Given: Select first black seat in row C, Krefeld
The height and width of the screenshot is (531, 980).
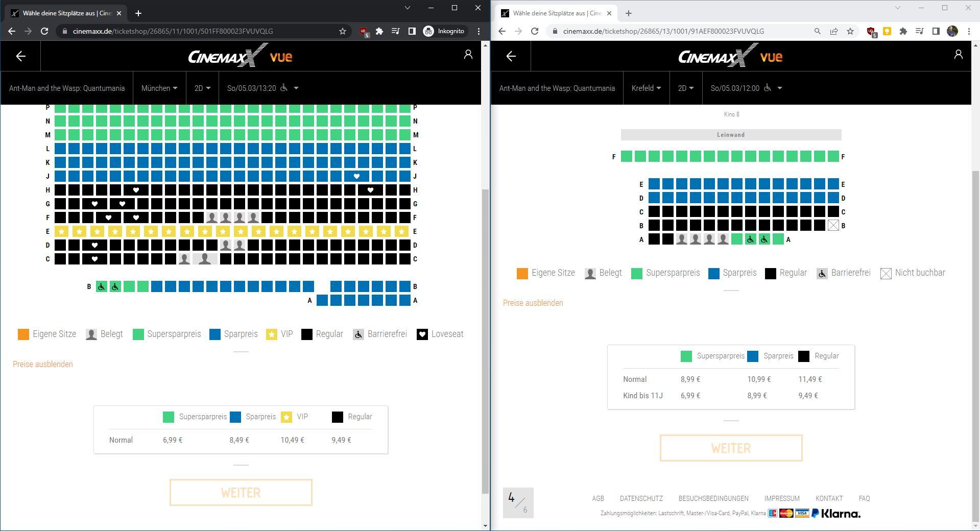Looking at the screenshot, I should click(x=654, y=212).
